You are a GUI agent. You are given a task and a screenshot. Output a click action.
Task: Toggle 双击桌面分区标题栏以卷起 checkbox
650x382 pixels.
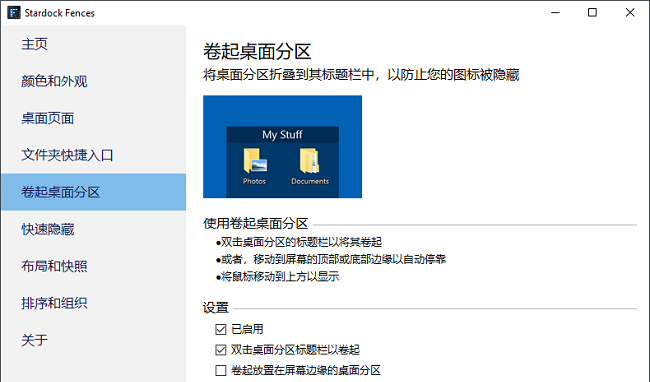(221, 350)
